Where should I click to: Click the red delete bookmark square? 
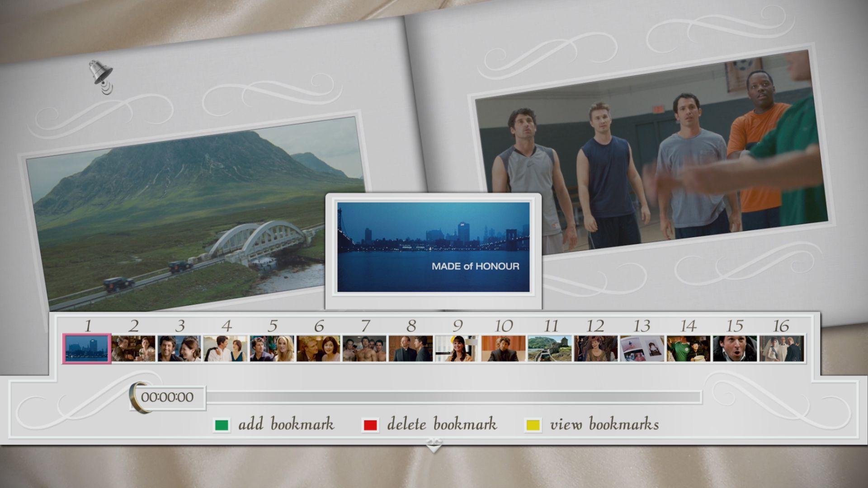click(370, 425)
